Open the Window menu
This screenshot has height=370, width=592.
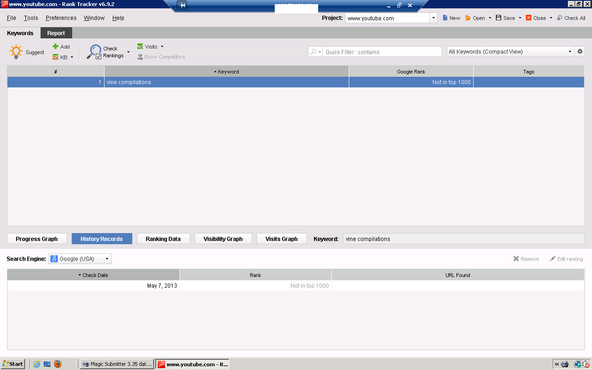pyautogui.click(x=94, y=18)
